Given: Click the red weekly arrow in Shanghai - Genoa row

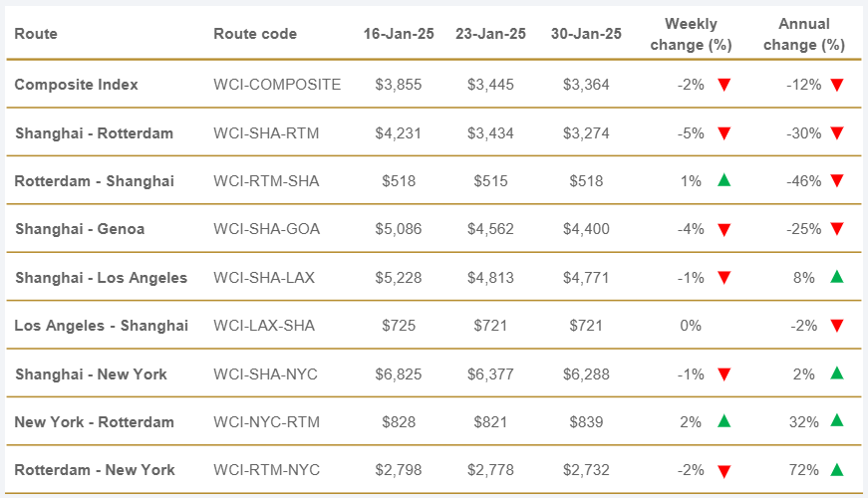Looking at the screenshot, I should [x=724, y=230].
